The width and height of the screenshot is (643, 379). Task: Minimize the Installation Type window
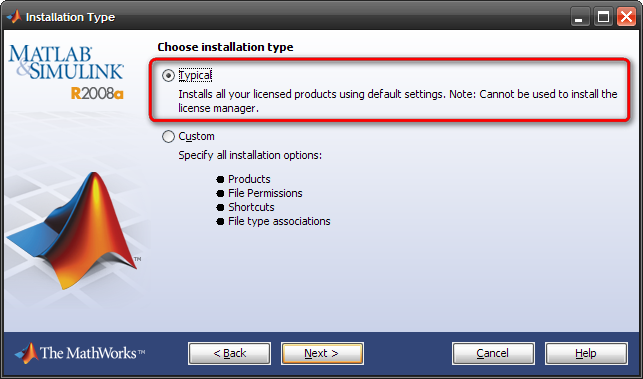tap(579, 17)
